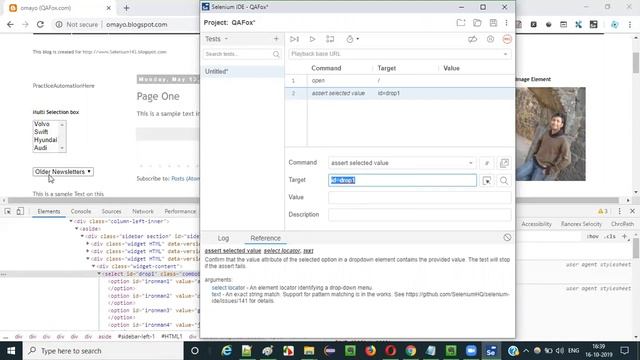
Task: Add new test with plus icon
Action: (x=276, y=39)
